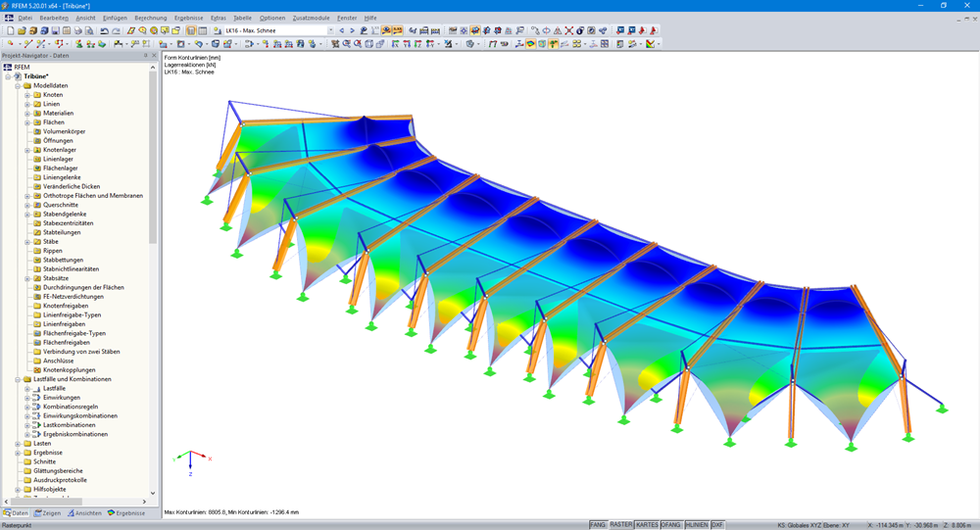Click the new member tool icon
This screenshot has width=980, height=530.
pyautogui.click(x=40, y=44)
